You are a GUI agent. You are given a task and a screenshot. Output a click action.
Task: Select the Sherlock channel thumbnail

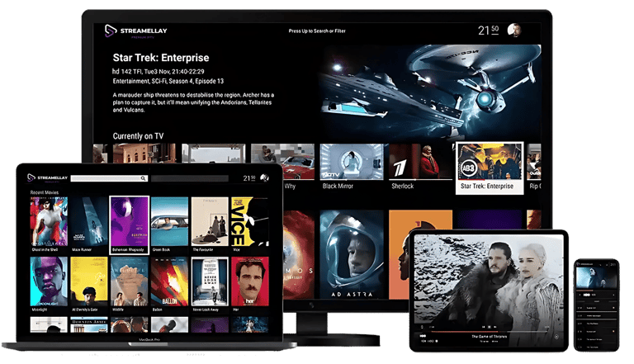pos(420,162)
